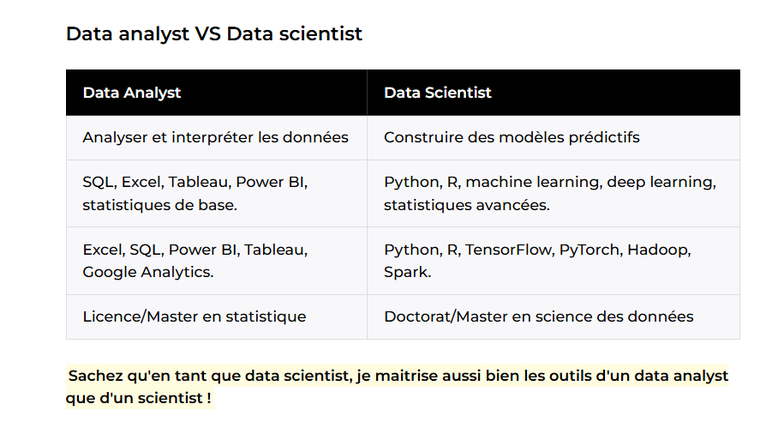Click the 'Excel, SQL, Power BI, Tableau' cell
This screenshot has height=422, width=760.
click(x=217, y=261)
